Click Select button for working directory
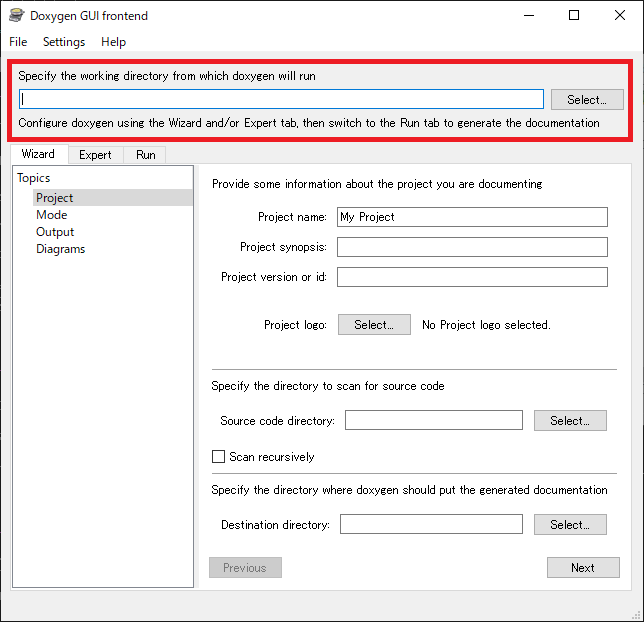The height and width of the screenshot is (622, 644). 586,99
